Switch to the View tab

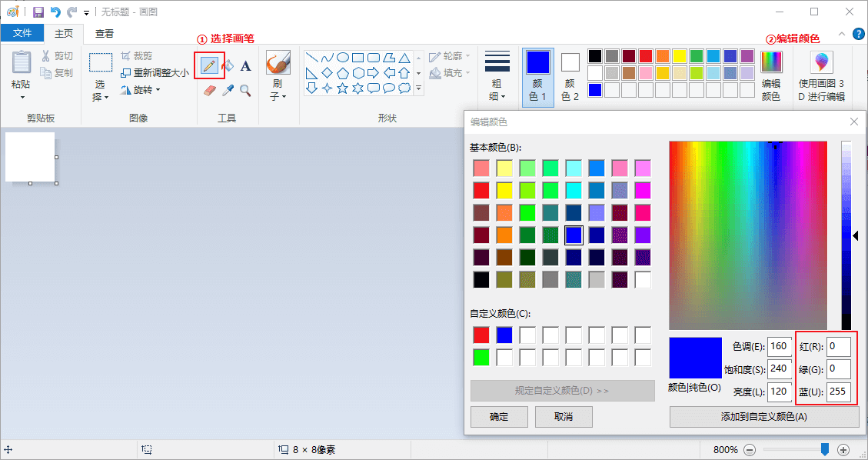coord(105,33)
